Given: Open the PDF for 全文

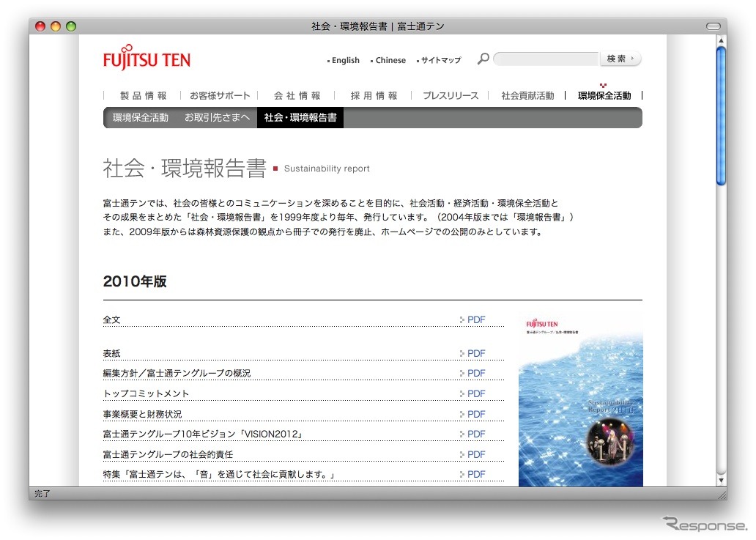Looking at the screenshot, I should point(475,319).
